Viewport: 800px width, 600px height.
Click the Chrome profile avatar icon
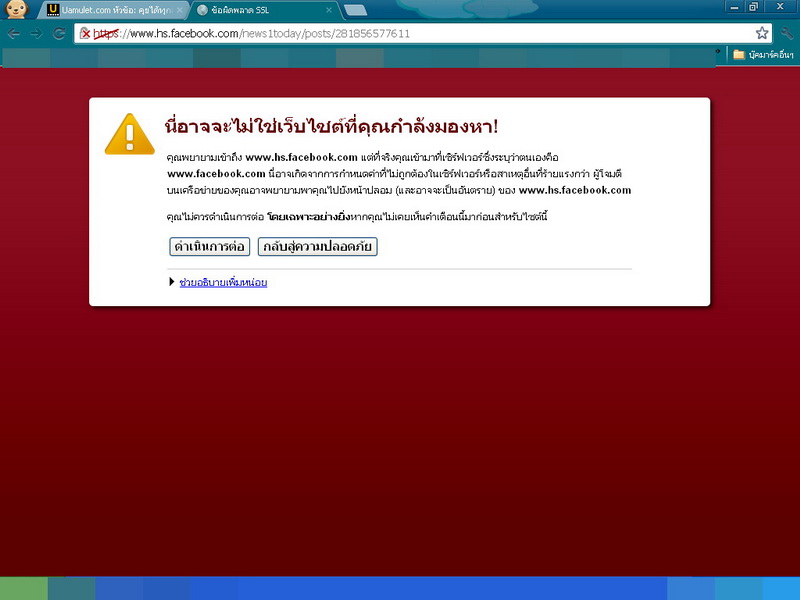(16, 10)
